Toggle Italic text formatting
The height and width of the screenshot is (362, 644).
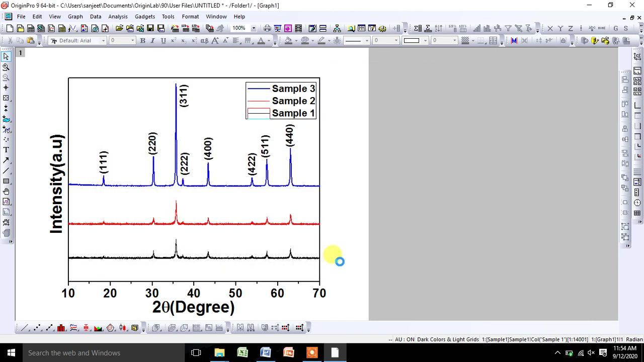click(153, 41)
